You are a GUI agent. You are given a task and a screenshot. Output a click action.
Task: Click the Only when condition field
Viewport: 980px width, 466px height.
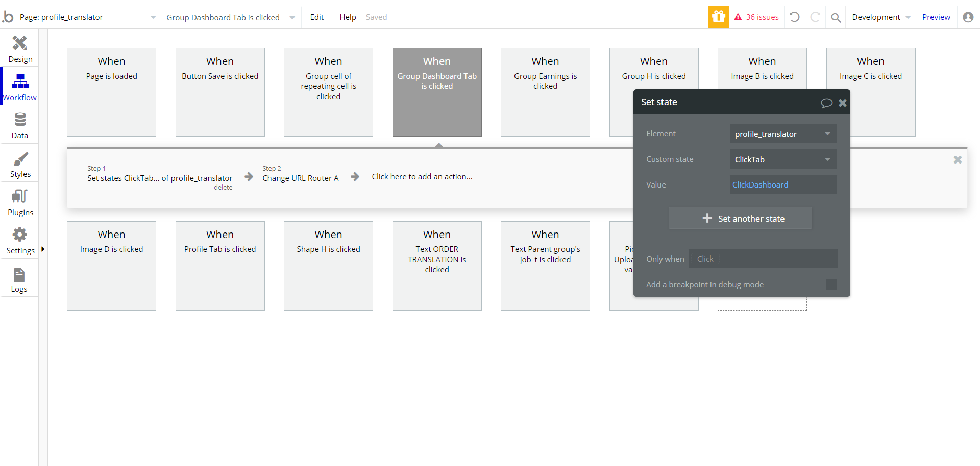tap(763, 259)
